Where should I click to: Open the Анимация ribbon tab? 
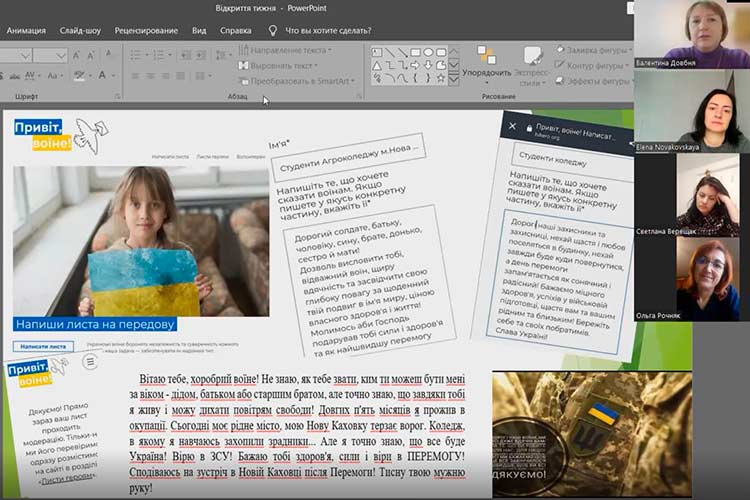click(26, 30)
